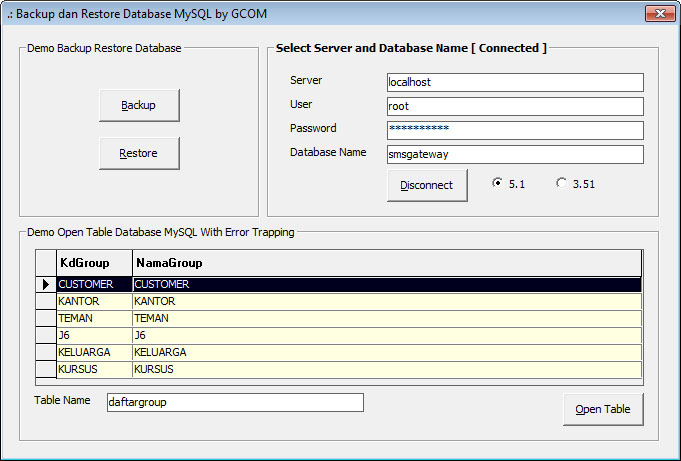Focus the Server field containing localhost

[x=514, y=82]
